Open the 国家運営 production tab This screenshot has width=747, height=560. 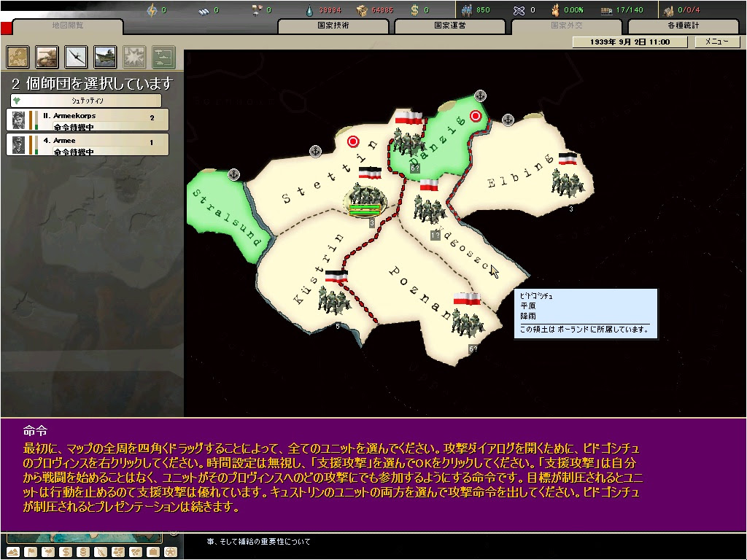point(449,26)
